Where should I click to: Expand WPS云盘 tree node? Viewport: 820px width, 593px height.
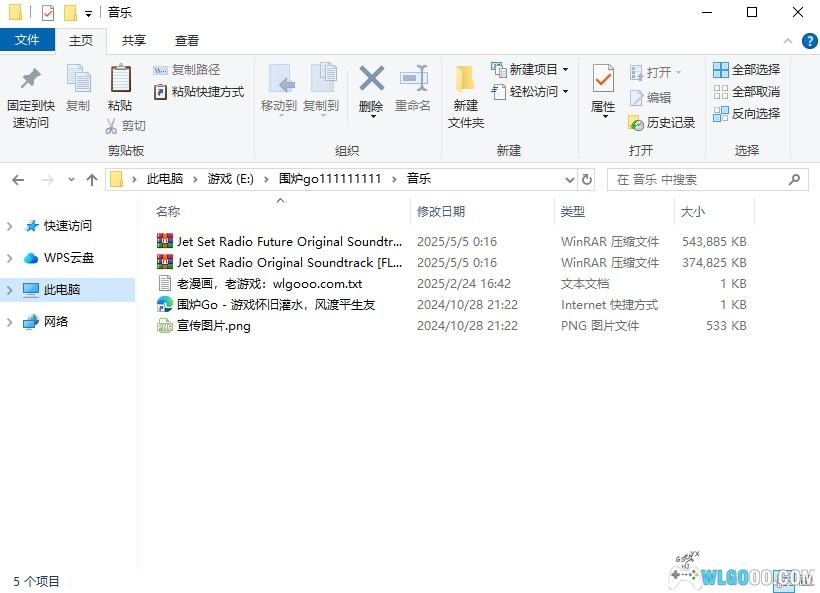9,258
